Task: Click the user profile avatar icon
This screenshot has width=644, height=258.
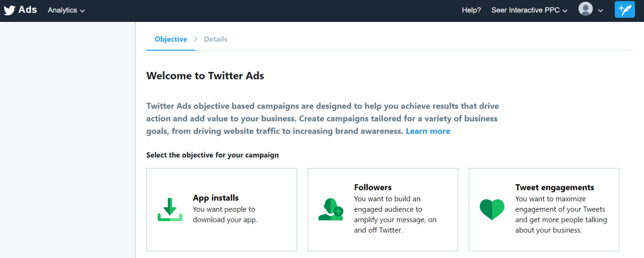Action: pyautogui.click(x=585, y=9)
